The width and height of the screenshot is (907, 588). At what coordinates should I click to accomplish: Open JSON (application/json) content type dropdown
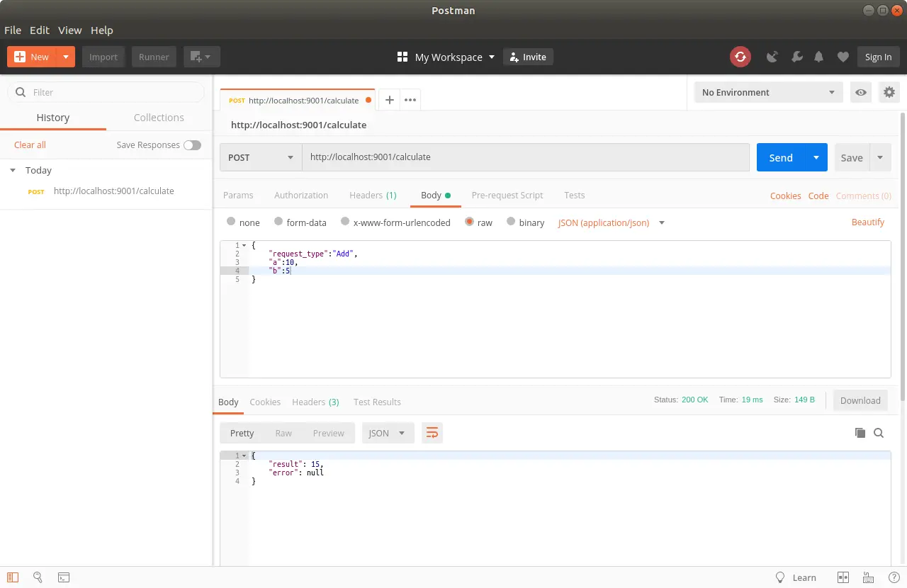pyautogui.click(x=612, y=222)
